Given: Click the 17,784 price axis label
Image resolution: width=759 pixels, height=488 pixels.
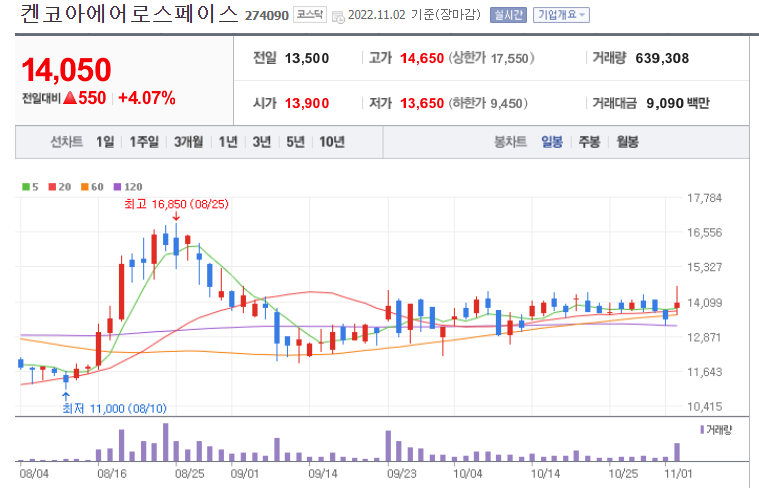Looking at the screenshot, I should (x=704, y=198).
